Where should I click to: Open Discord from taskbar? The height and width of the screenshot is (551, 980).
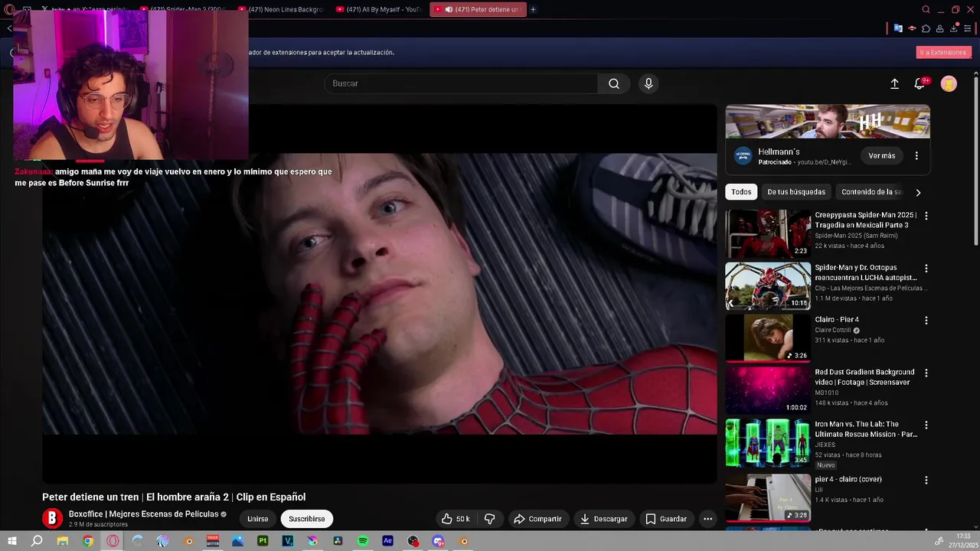coord(438,541)
